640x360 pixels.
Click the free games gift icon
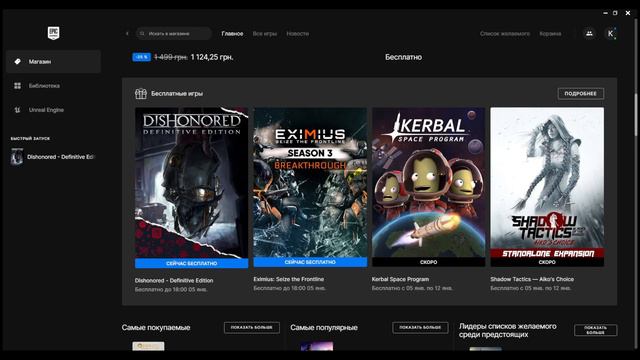pyautogui.click(x=141, y=94)
